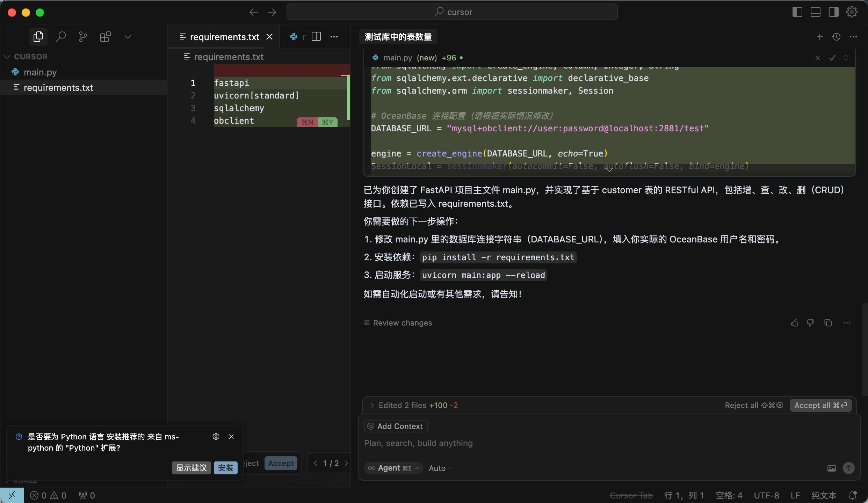Toggle the primary left sidebar layout
Image resolution: width=868 pixels, height=503 pixels.
(797, 12)
